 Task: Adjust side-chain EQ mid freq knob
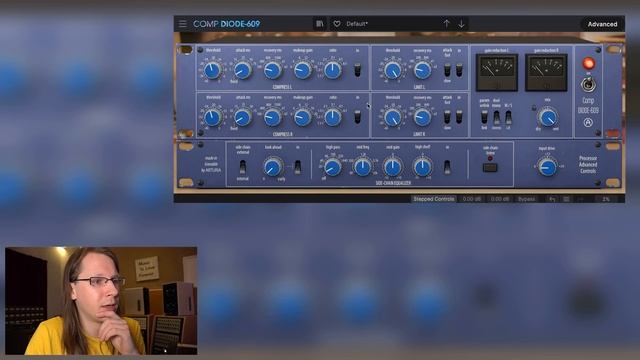click(362, 167)
